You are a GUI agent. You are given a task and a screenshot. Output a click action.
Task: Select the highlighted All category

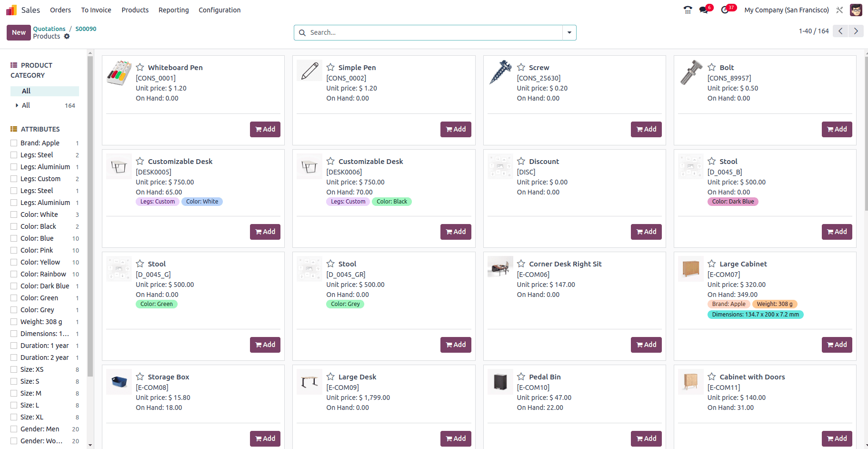point(45,91)
